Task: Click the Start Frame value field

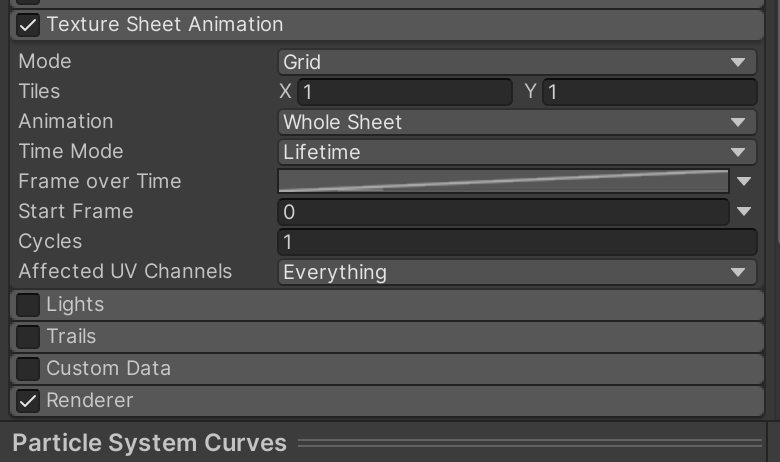Action: (x=502, y=212)
